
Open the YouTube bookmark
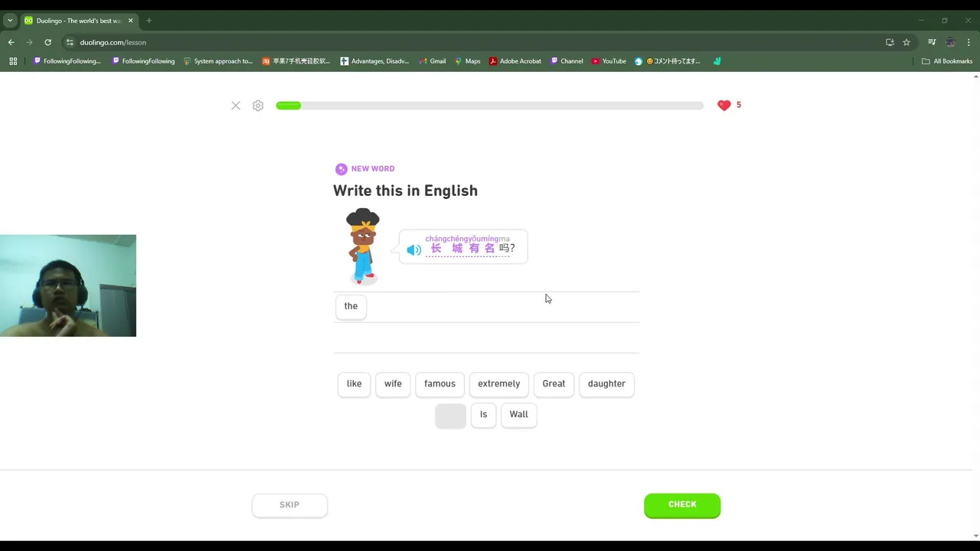click(x=609, y=61)
